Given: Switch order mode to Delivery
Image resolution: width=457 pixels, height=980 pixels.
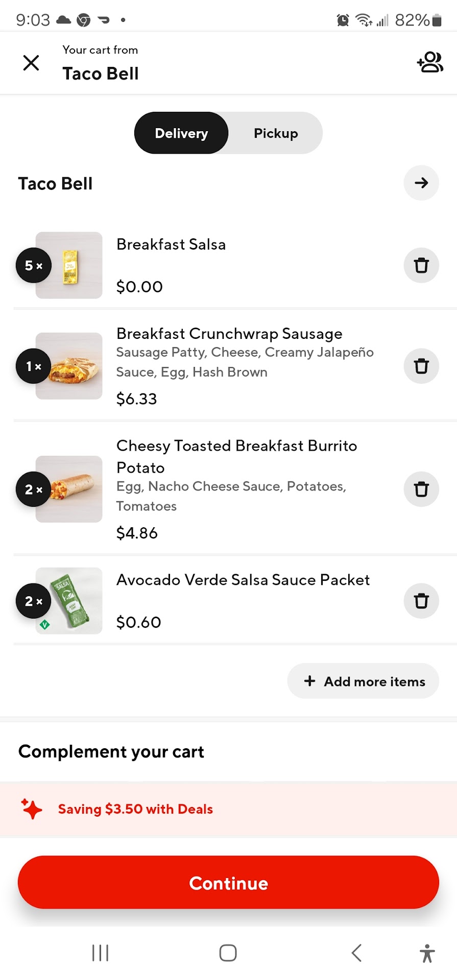Looking at the screenshot, I should tap(181, 133).
